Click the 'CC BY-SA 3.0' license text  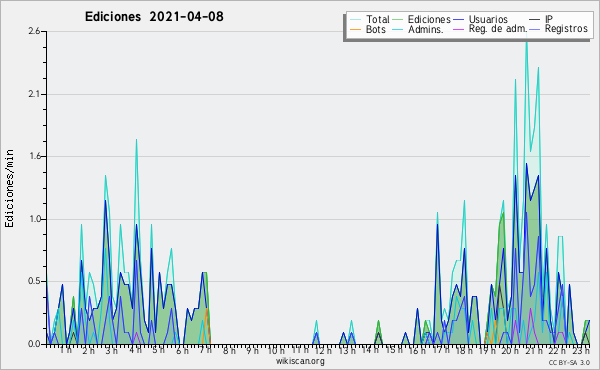tap(569, 362)
